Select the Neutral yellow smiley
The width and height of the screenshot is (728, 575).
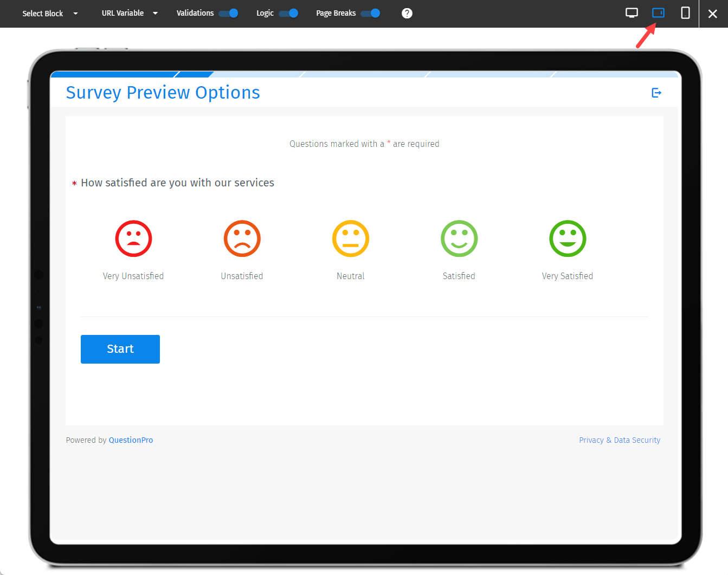[x=350, y=238]
